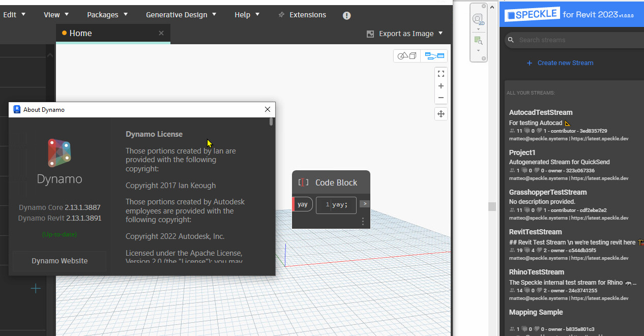The image size is (644, 336).
Task: Click the Revit view scrollbar thumb
Action: pyautogui.click(x=492, y=206)
